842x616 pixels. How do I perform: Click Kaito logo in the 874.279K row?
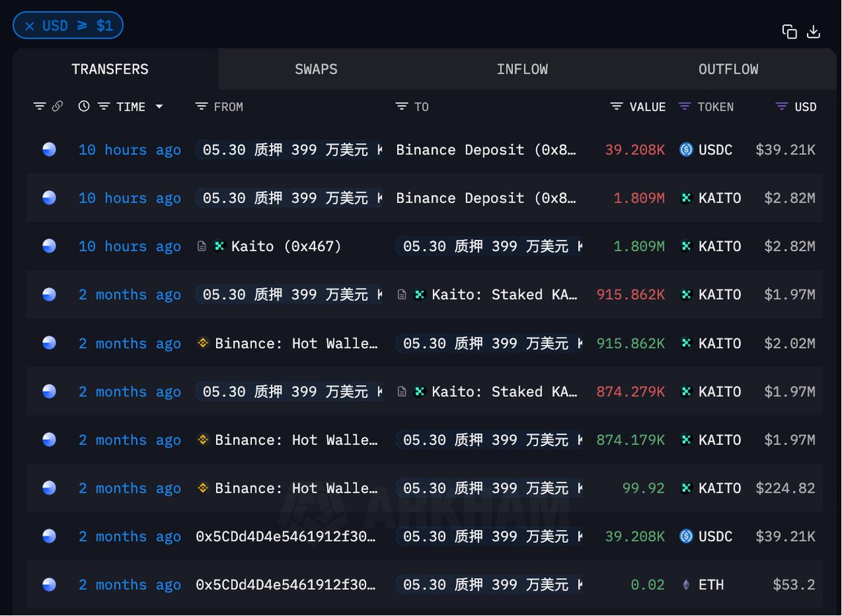(x=420, y=391)
